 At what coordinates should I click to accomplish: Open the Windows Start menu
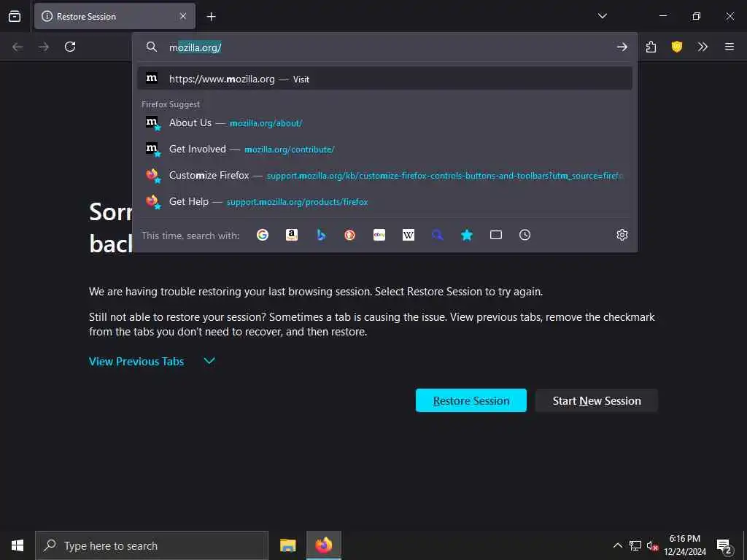[x=18, y=545]
